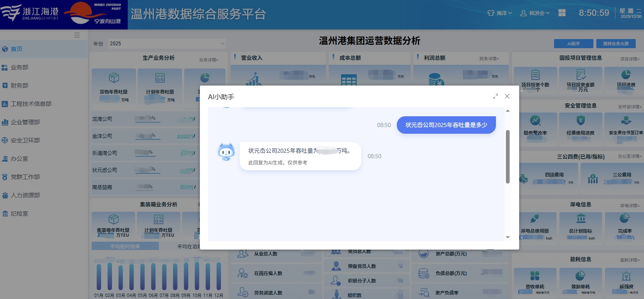Select 首页 in the navigation menu
Viewport: 644px width, 299px height.
[17, 49]
